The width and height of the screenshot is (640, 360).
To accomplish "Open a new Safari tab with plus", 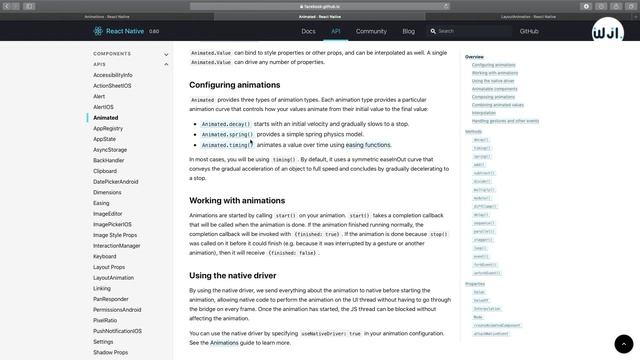I will point(636,17).
